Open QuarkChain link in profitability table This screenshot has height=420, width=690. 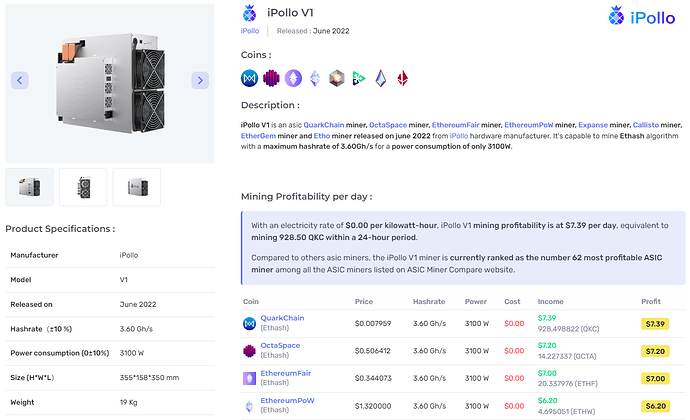coord(282,318)
